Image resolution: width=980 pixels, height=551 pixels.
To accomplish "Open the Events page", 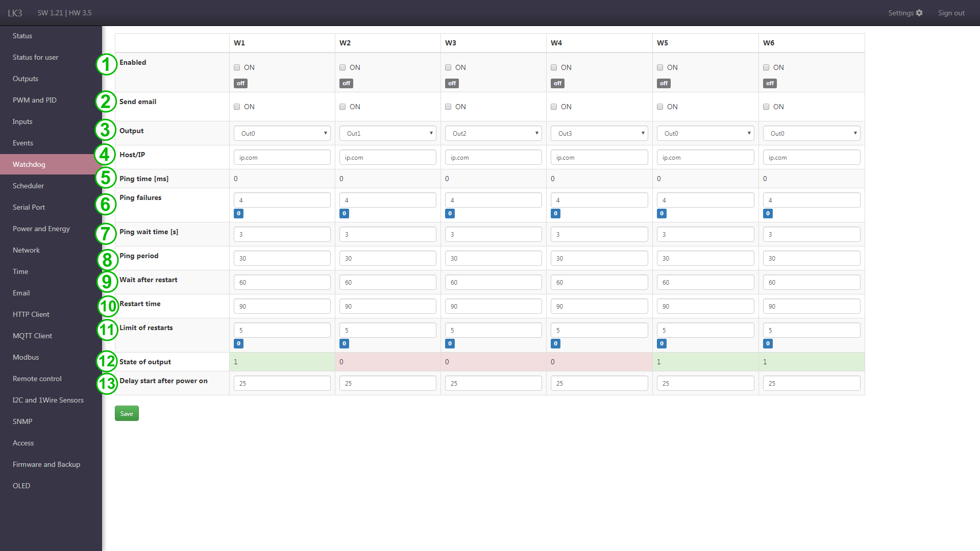I will tap(23, 143).
